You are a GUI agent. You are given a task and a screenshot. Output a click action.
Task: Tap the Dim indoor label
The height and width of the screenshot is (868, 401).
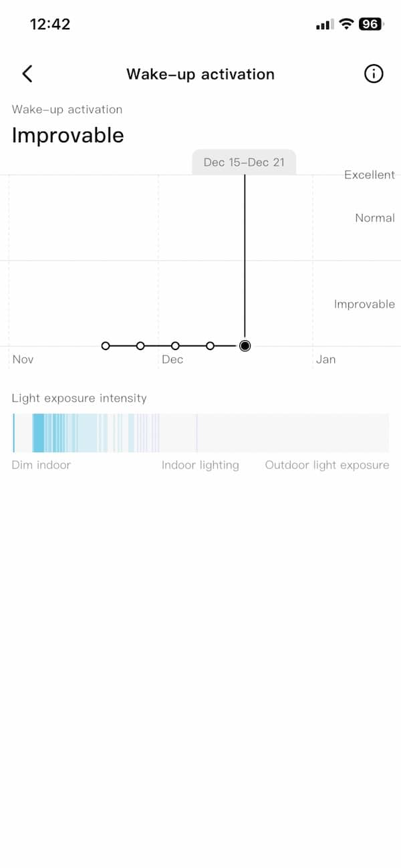[41, 465]
